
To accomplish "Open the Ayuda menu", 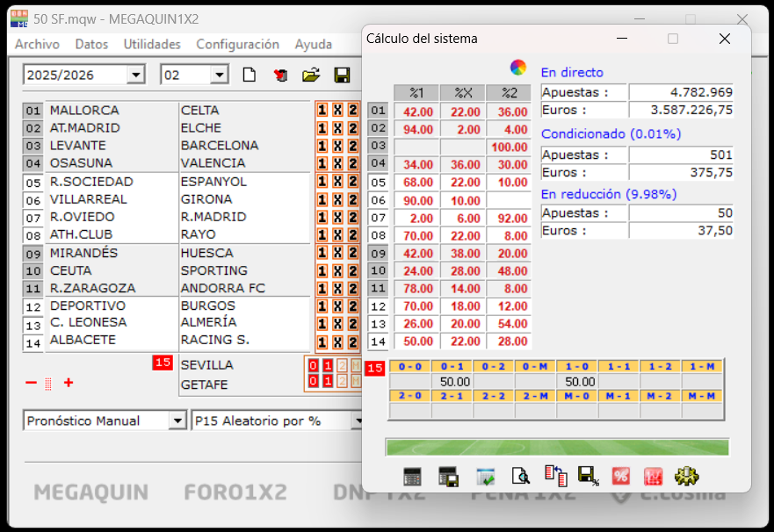I will 314,45.
